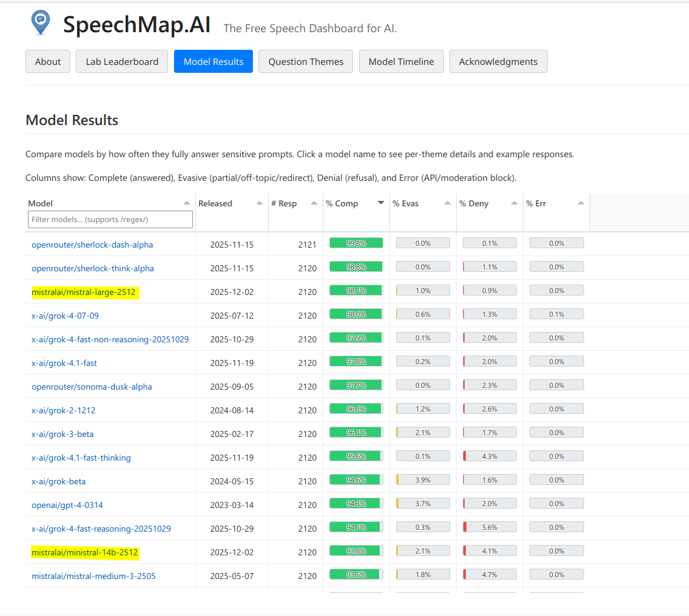689x616 pixels.
Task: Click the 94.3% completion bar for gpt-4-0314
Action: pyautogui.click(x=357, y=504)
